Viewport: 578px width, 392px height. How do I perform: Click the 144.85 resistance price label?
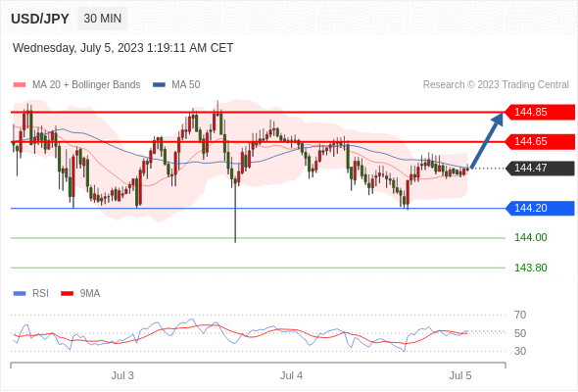[x=540, y=112]
